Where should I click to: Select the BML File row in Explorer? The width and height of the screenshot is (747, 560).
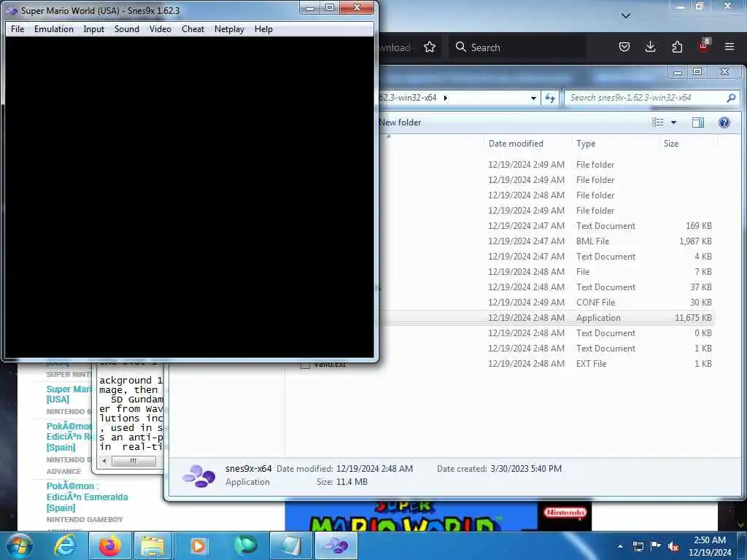pos(547,241)
